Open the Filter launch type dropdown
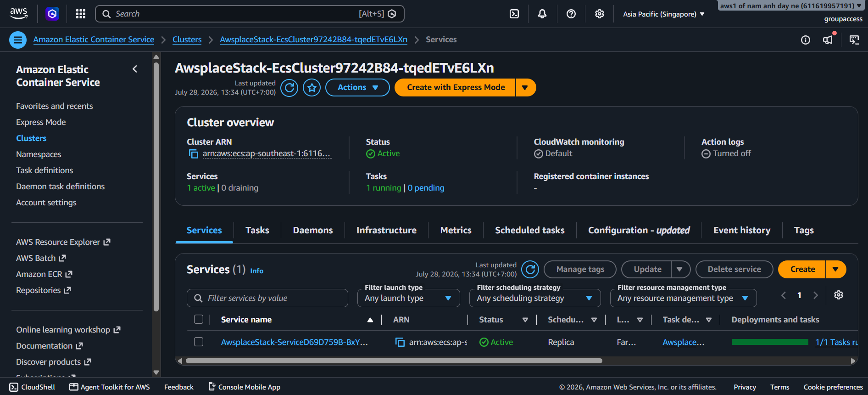 (408, 298)
